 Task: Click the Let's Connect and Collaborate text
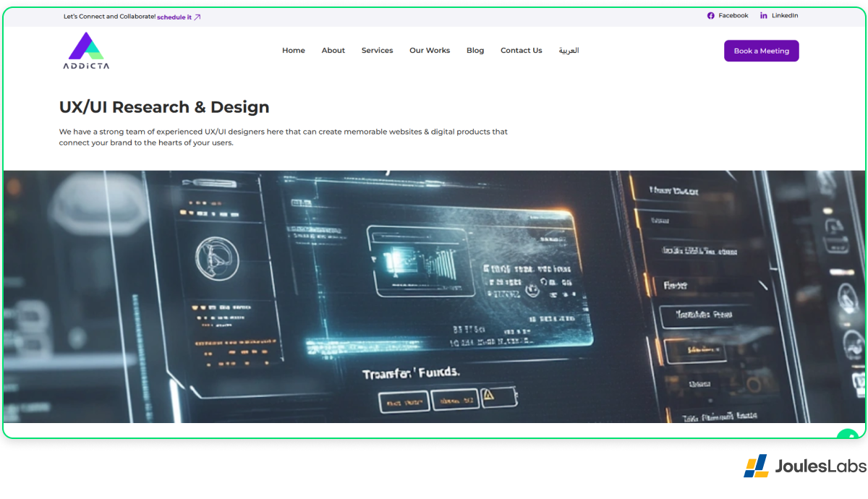[109, 17]
